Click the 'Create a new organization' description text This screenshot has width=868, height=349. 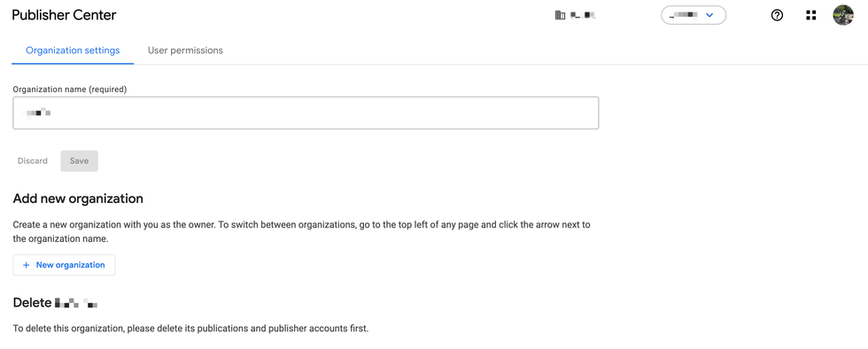coord(302,232)
